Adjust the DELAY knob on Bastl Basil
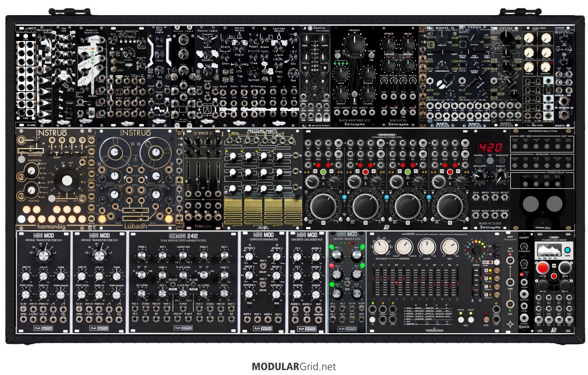This screenshot has width=588, height=375. (441, 37)
